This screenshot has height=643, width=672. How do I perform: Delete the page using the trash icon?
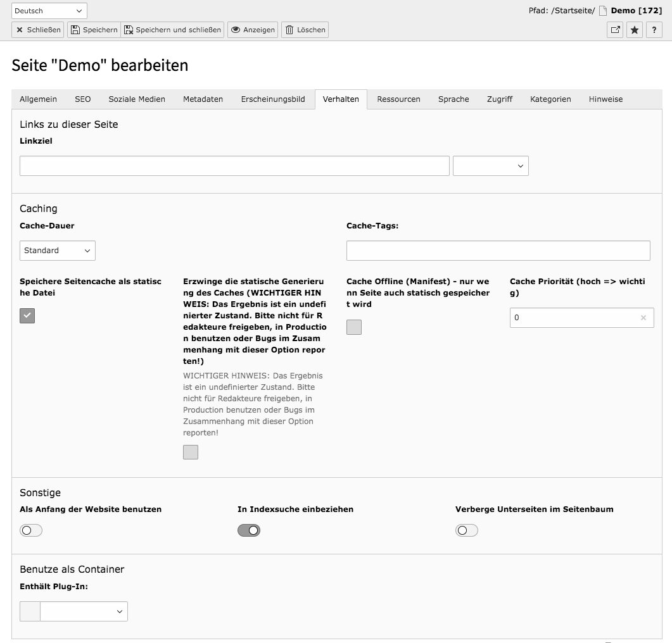(x=304, y=29)
